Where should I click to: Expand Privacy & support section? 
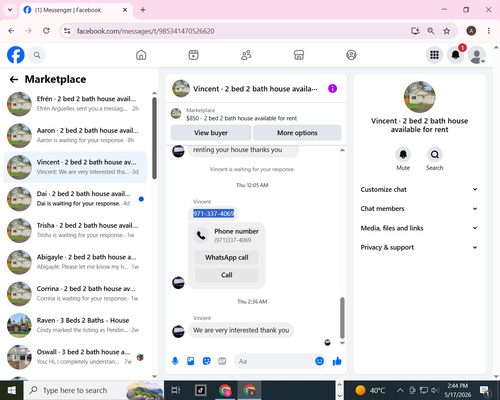[419, 247]
